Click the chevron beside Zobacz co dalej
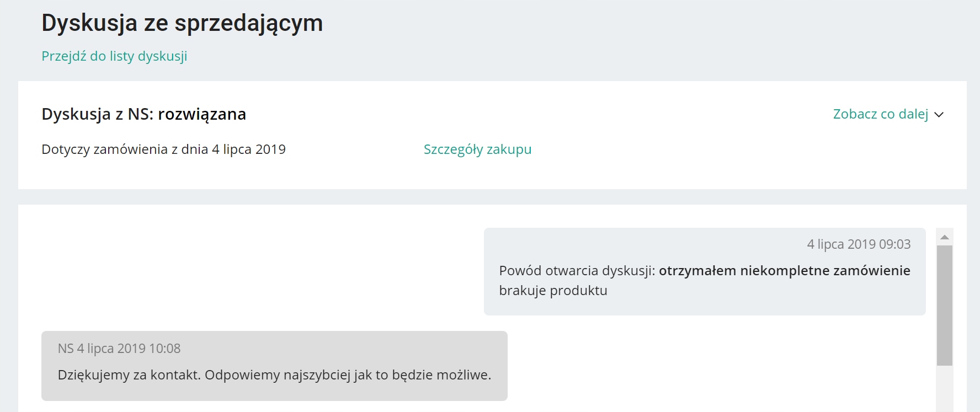980x412 pixels. coord(939,115)
